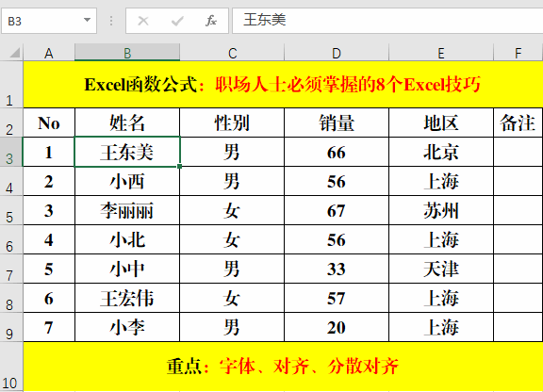Select the cell containing 小李
Viewport: 543px width, 392px height.
pyautogui.click(x=127, y=327)
